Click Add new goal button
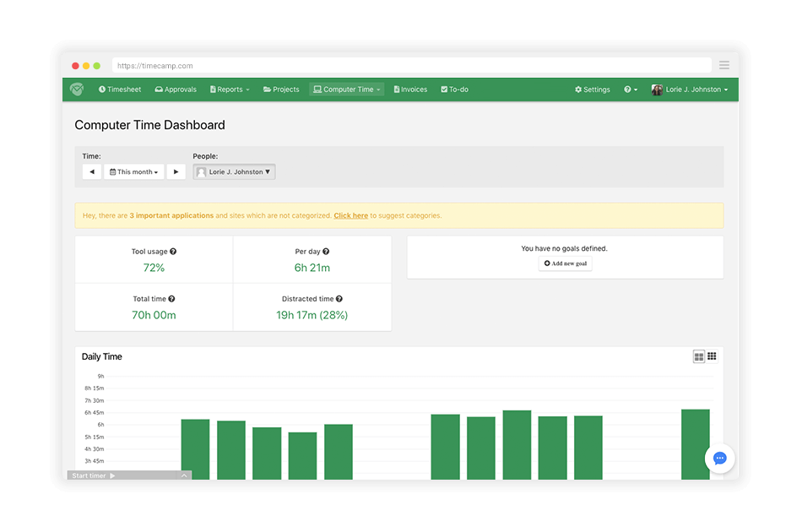This screenshot has height=532, width=802. 565,263
